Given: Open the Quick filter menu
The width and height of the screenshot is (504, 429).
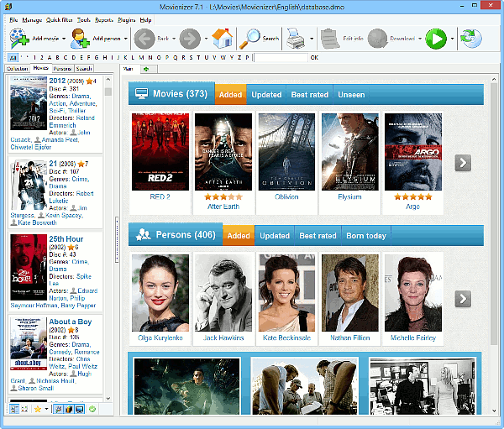Looking at the screenshot, I should [60, 20].
